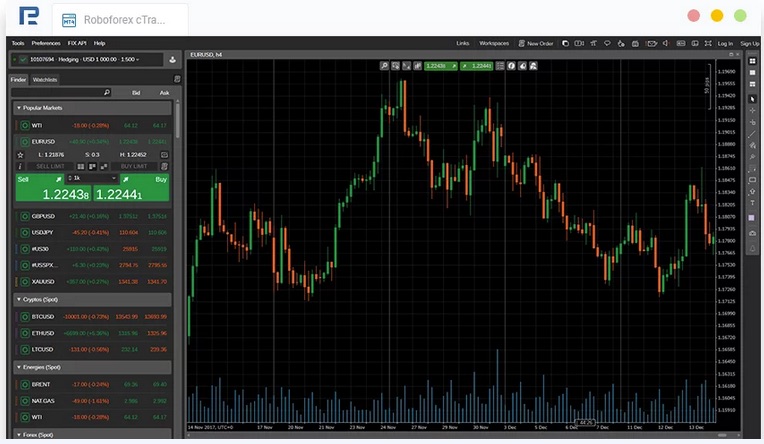Screen dimensions: 764x444
Task: Open the account selector dropdown
Action: coord(87,59)
